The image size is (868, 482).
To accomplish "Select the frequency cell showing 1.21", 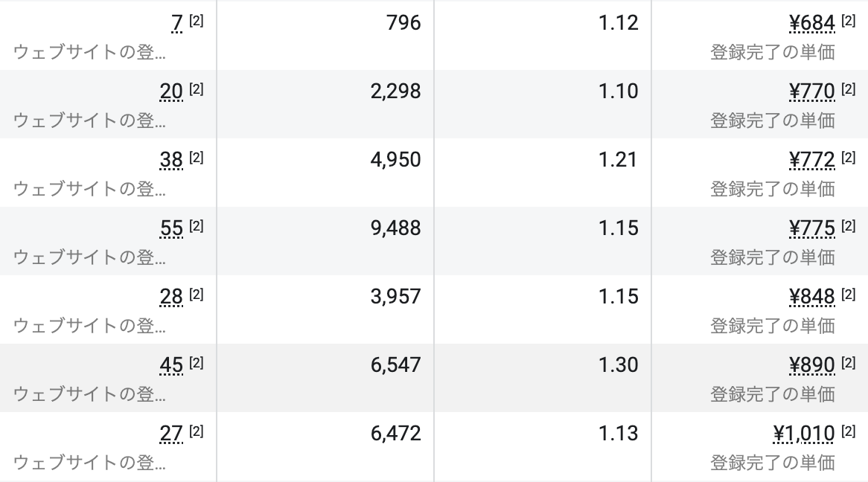I will click(618, 160).
